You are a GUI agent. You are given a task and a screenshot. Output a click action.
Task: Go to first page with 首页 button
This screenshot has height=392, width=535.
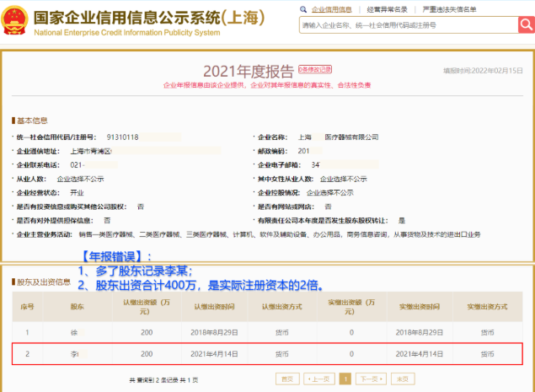(x=287, y=379)
